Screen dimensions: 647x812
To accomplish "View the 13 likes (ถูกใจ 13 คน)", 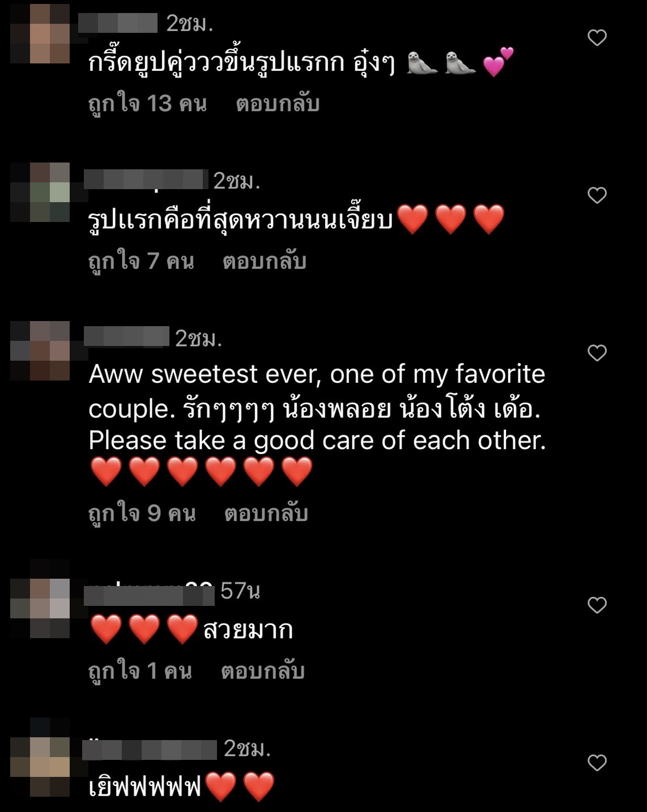I will 147,104.
